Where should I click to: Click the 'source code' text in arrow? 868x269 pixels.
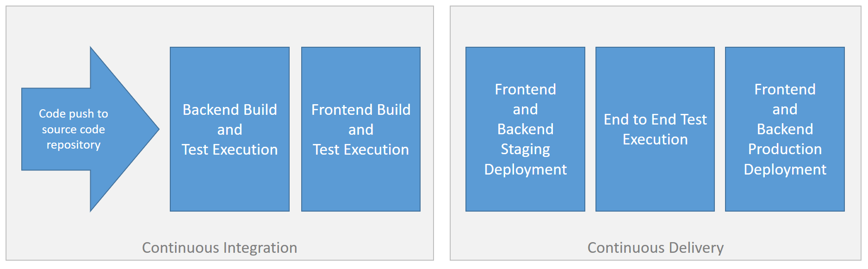[x=74, y=129]
